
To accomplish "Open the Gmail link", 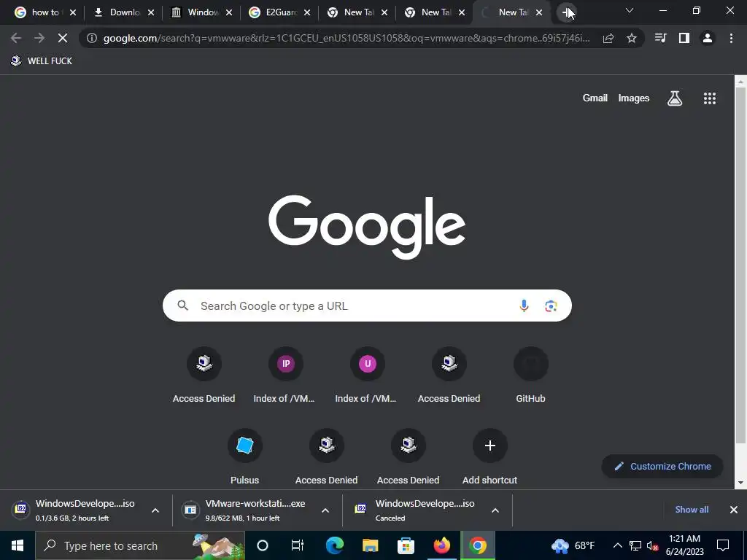I will point(595,98).
